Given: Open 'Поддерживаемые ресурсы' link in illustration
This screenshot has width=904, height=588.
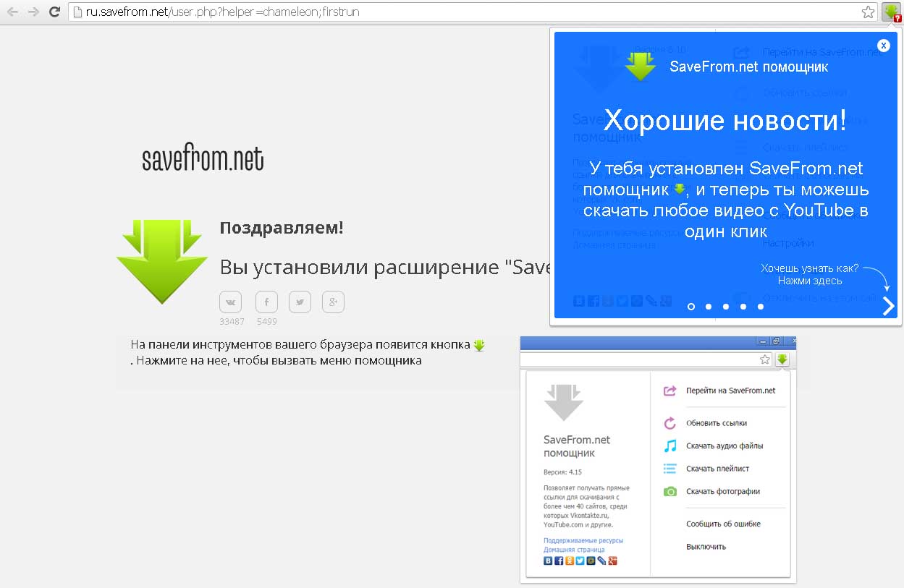Looking at the screenshot, I should click(x=583, y=540).
